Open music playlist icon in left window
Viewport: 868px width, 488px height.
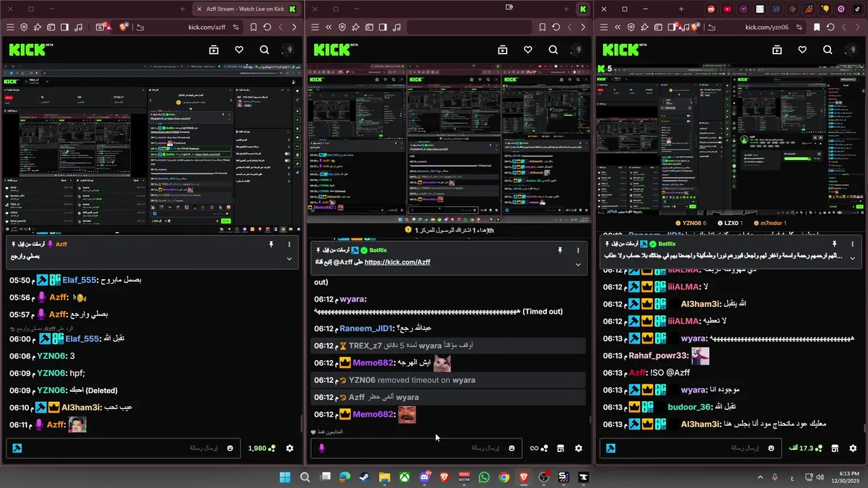coord(79,27)
